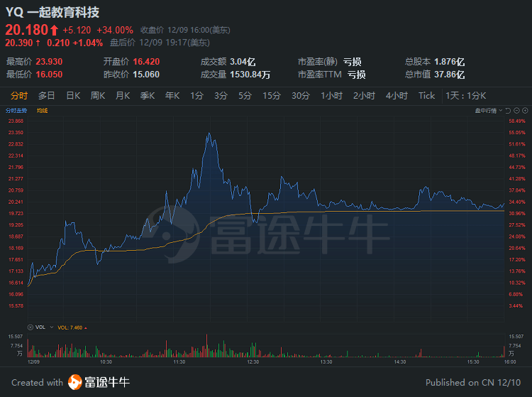This screenshot has width=532, height=397.
Task: Click the 盘后价 12/09 19:17(美东) timestamp
Action: (x=160, y=43)
